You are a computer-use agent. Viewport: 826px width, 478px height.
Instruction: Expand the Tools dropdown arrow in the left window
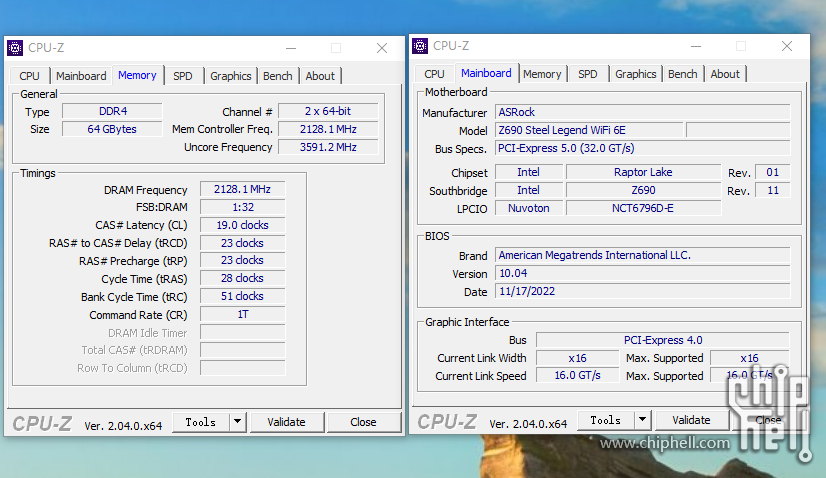[x=238, y=422]
